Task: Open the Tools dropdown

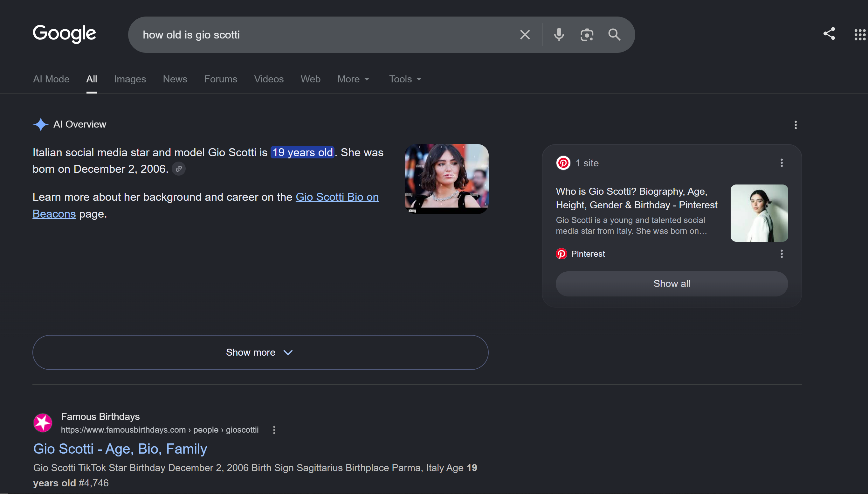Action: pyautogui.click(x=405, y=79)
